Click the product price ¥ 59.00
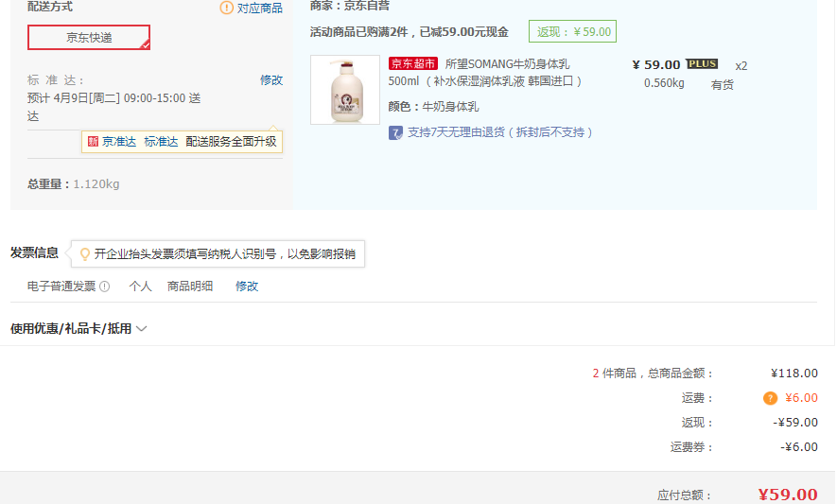The height and width of the screenshot is (504, 837). point(656,64)
